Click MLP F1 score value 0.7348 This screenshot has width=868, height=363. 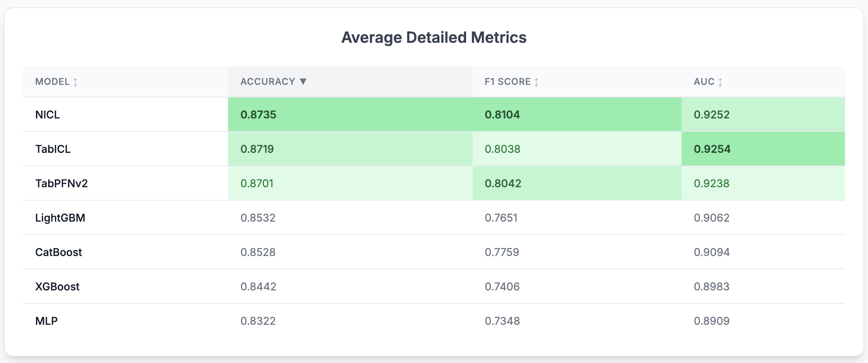pos(502,321)
